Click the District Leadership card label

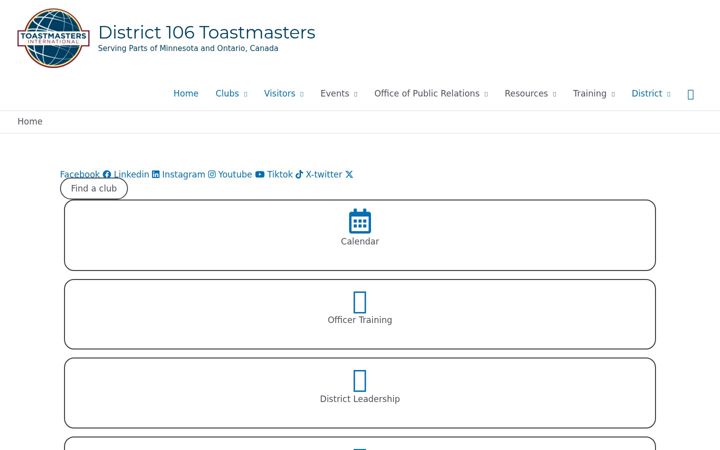(360, 399)
